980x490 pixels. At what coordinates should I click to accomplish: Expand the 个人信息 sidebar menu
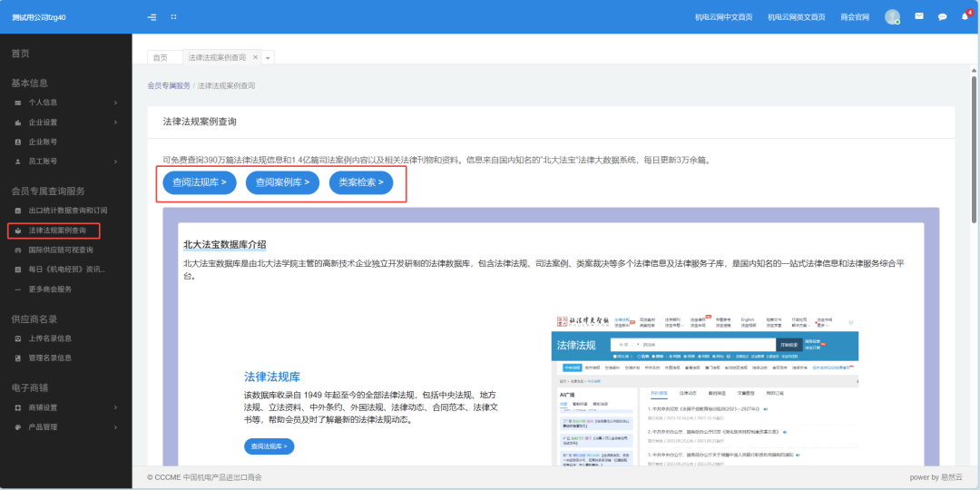64,103
